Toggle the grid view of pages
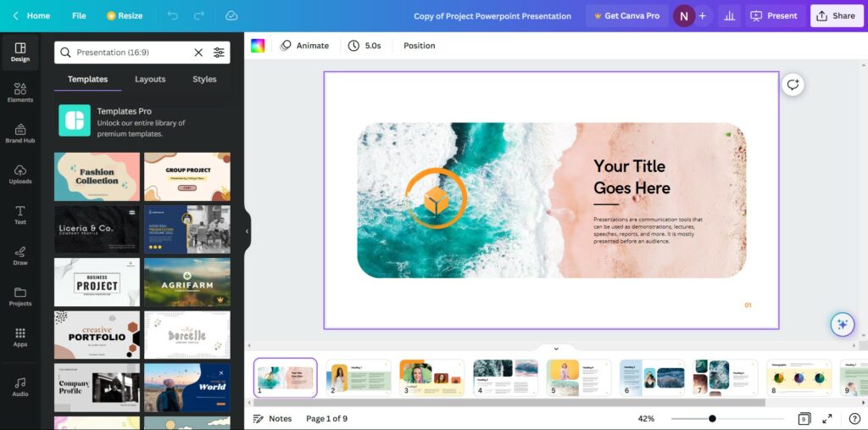868x430 pixels. 804,419
